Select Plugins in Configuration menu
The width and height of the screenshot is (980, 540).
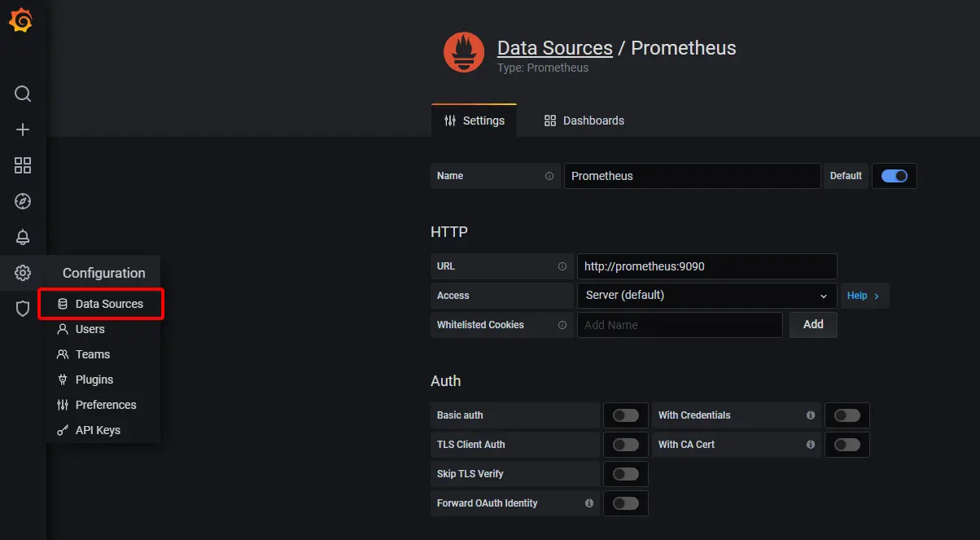point(94,380)
